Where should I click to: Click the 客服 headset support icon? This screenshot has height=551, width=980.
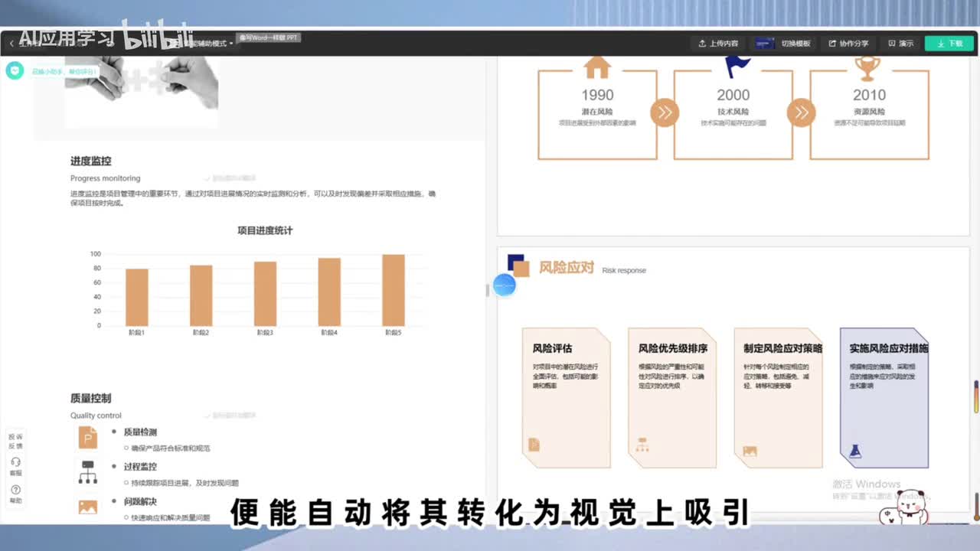(15, 464)
